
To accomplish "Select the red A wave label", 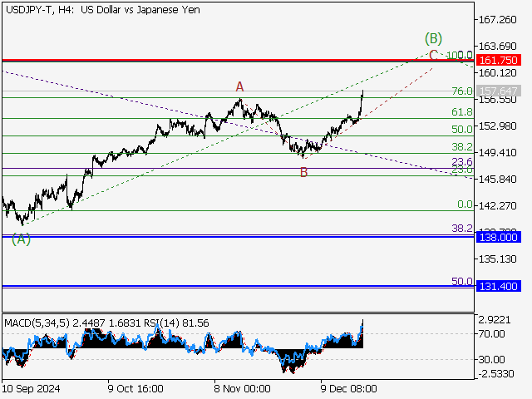I will 239,86.
